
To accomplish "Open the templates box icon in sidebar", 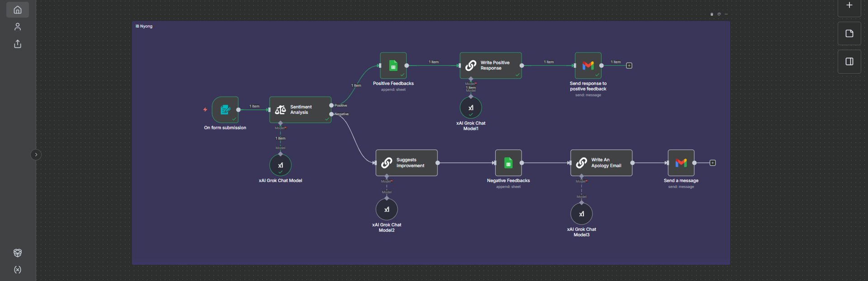I will coord(18,253).
